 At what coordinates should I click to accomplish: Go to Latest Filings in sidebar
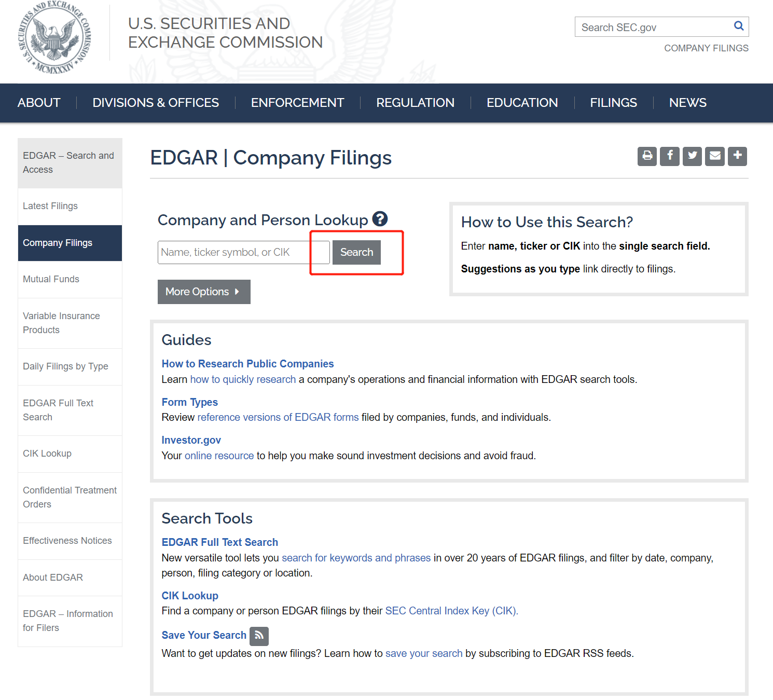[50, 206]
